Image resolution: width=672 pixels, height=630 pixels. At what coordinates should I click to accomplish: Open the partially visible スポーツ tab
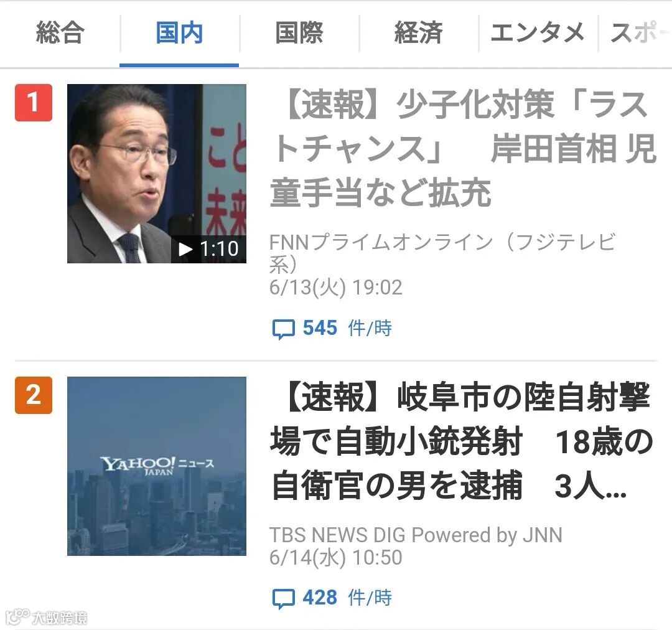[x=635, y=33]
